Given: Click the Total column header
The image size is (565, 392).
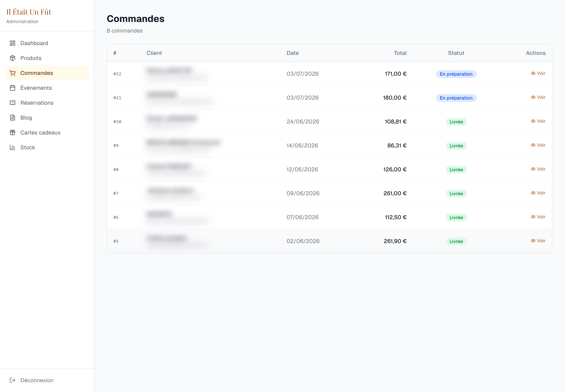Looking at the screenshot, I should [x=400, y=53].
